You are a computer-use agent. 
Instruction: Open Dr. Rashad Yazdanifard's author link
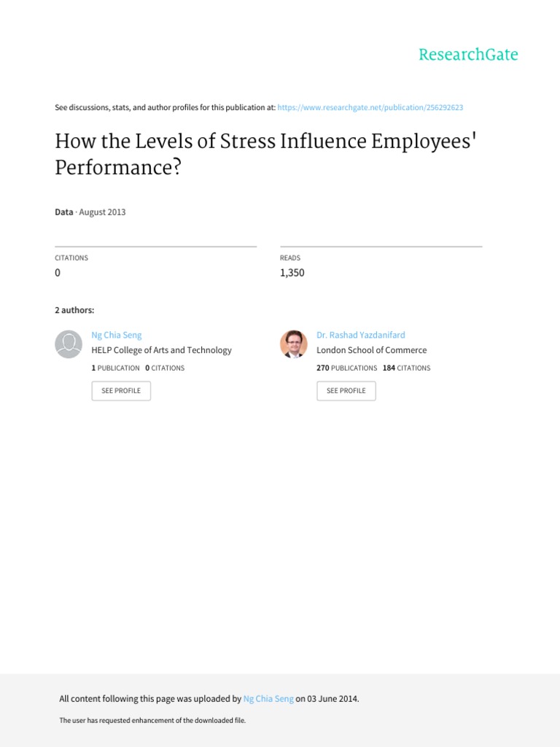coord(360,335)
